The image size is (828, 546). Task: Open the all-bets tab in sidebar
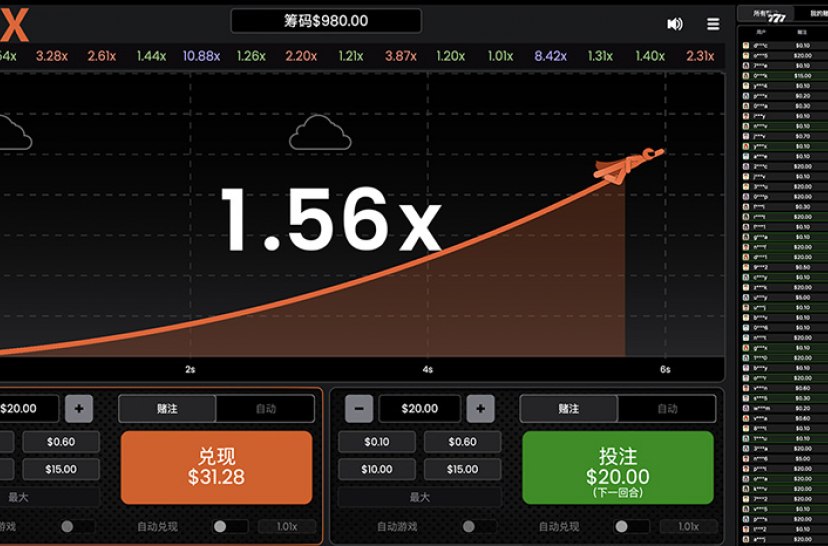click(766, 15)
